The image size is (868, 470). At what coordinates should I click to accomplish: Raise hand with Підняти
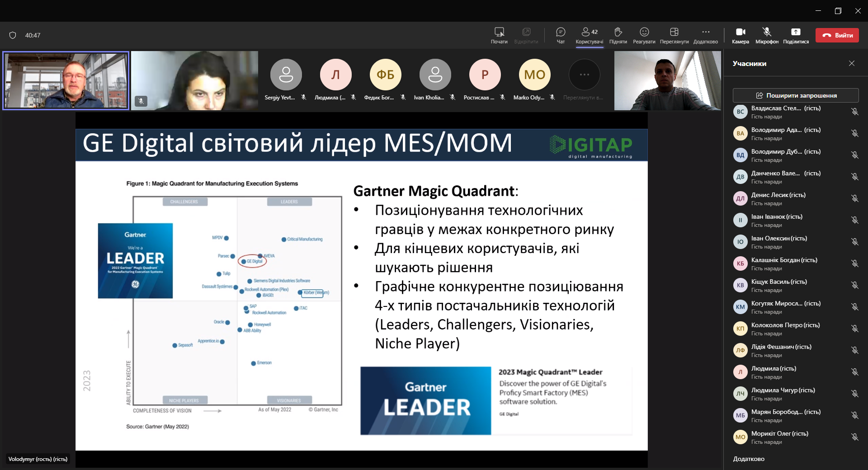(x=618, y=35)
